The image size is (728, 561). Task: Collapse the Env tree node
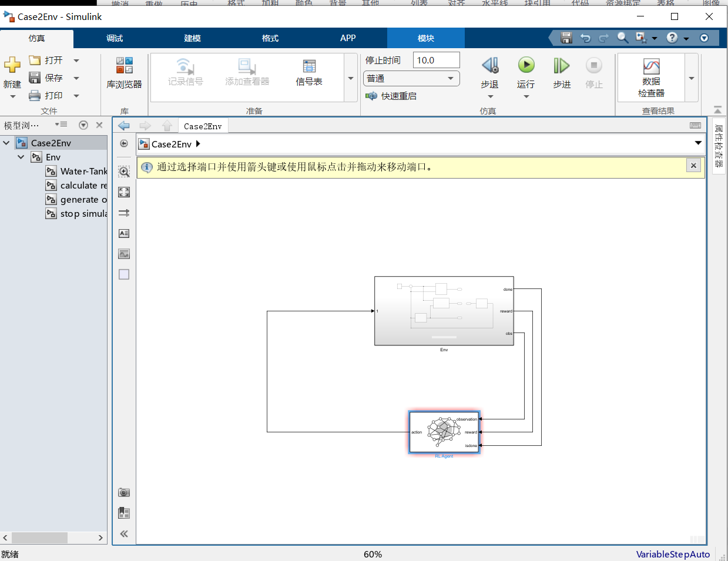21,157
